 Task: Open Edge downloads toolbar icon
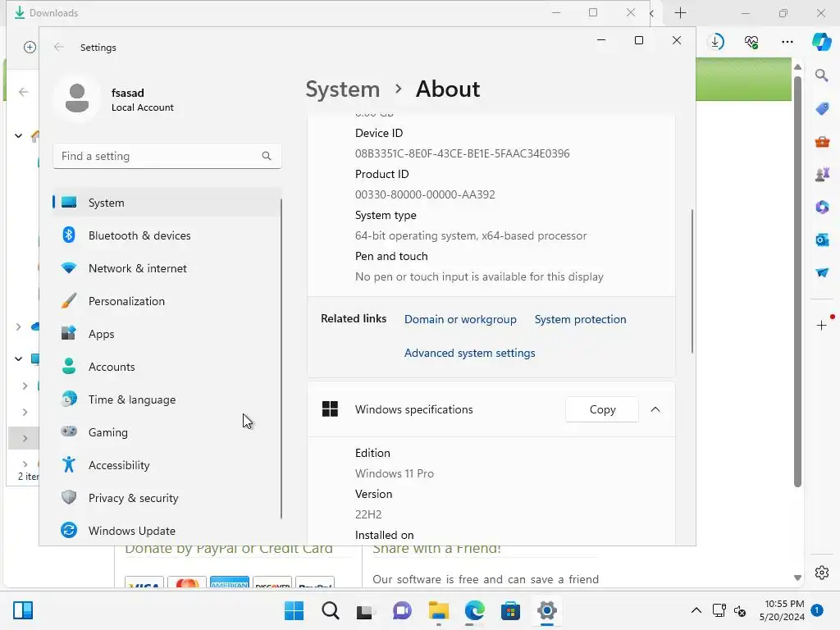715,41
